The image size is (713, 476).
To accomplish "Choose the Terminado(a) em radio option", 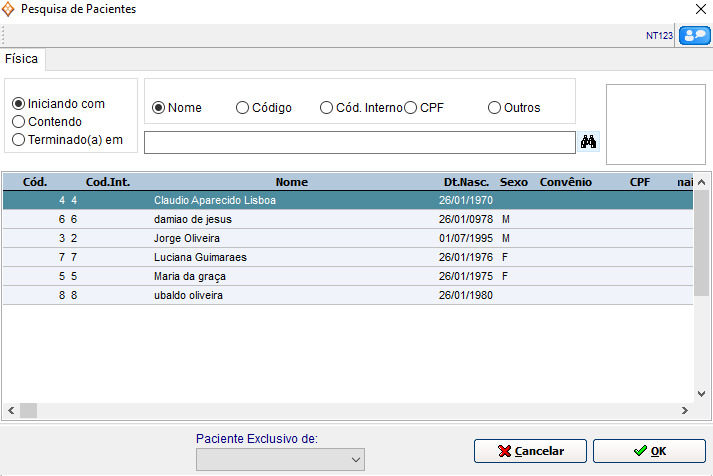I will [18, 140].
